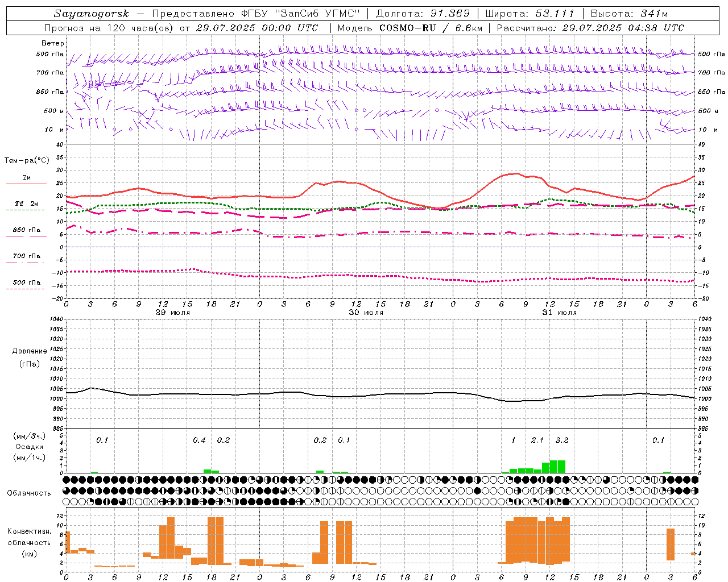Click the "(мм/1ч.)" precipitation unit label
This screenshot has height=582, width=728.
point(30,458)
